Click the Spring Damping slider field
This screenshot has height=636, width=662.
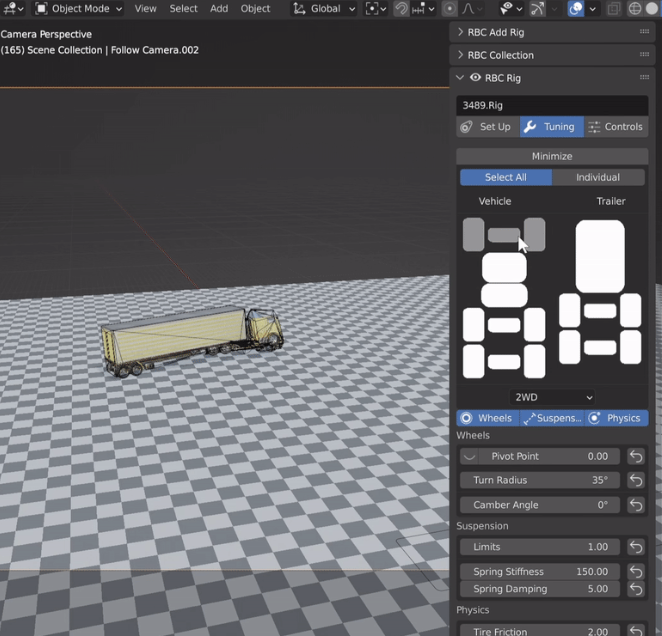540,589
